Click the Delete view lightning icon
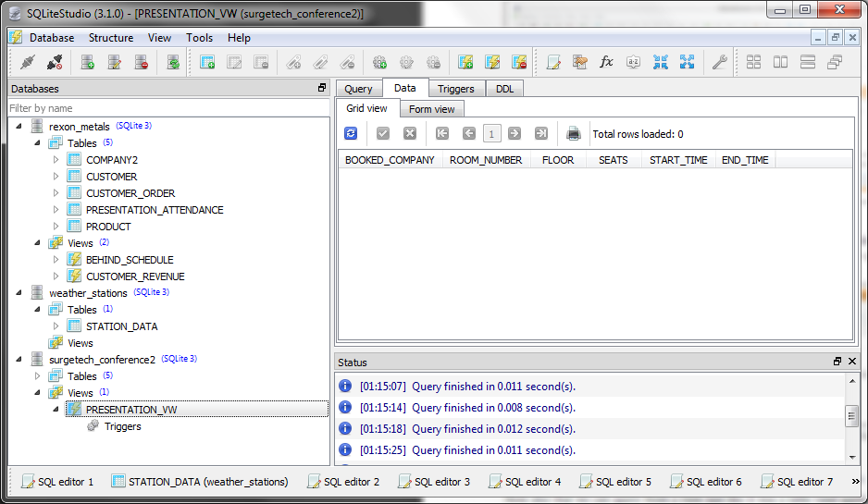868x504 pixels. (519, 62)
